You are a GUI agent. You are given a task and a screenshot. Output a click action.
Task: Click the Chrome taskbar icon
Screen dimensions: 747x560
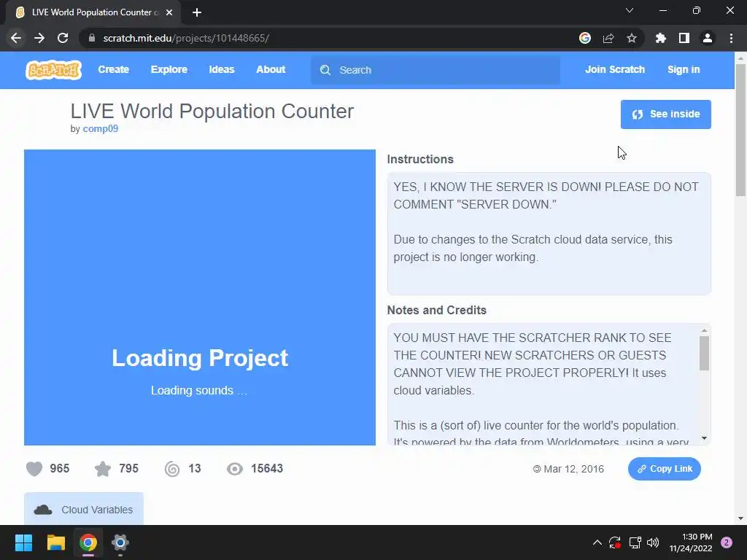[88, 542]
